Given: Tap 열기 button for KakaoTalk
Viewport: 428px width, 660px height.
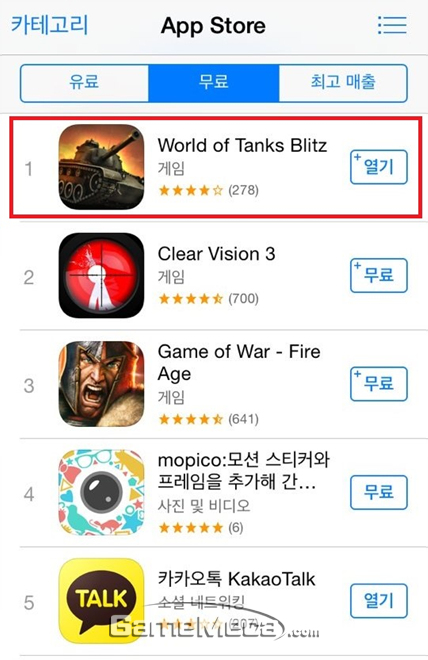Looking at the screenshot, I should [x=379, y=601].
